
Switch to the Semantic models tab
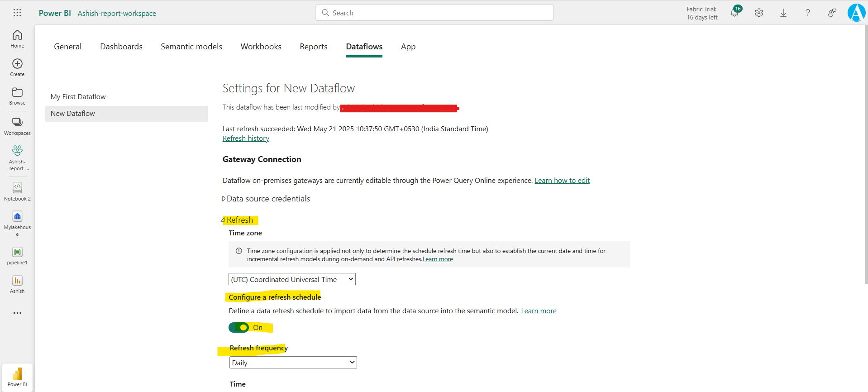191,47
